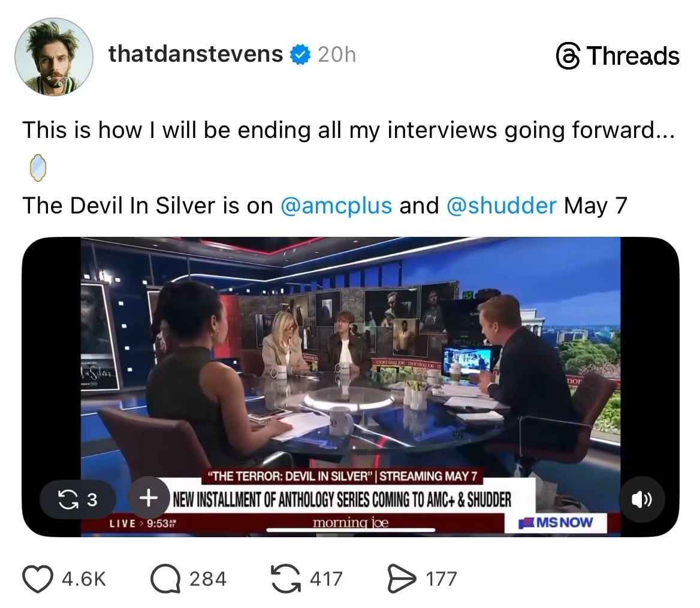
Task: Click the Threads wordmark text
Action: click(633, 56)
